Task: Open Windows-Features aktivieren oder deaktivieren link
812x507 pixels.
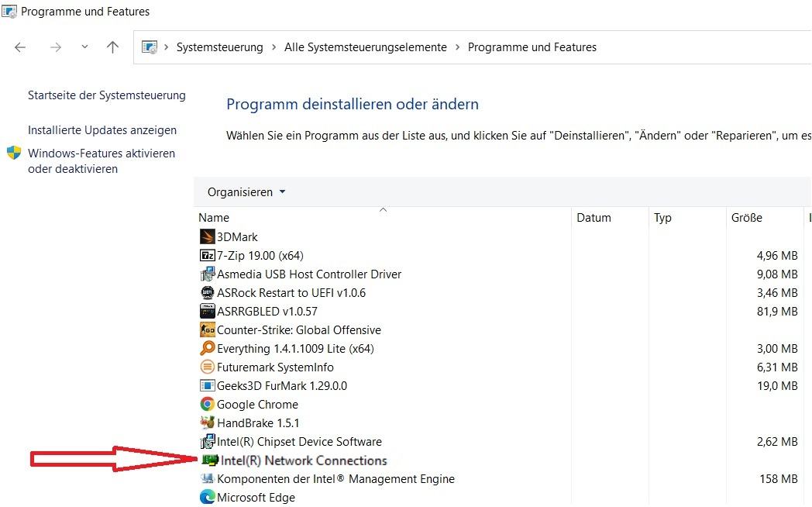Action: [101, 161]
